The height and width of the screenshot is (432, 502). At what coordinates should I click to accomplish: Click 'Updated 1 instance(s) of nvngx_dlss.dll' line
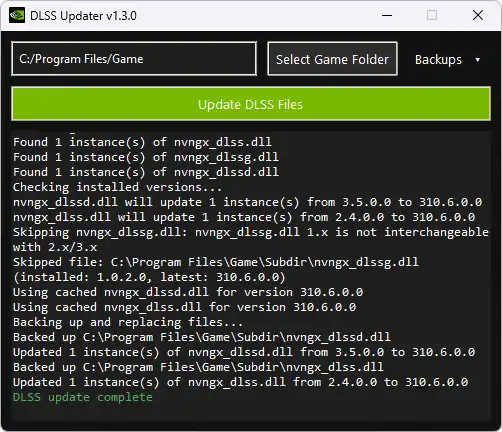[241, 382]
